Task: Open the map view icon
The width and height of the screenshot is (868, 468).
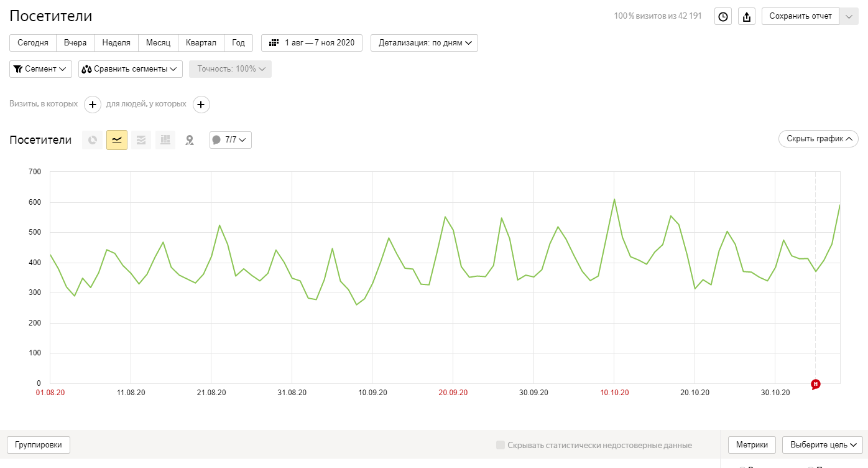Action: click(x=190, y=140)
